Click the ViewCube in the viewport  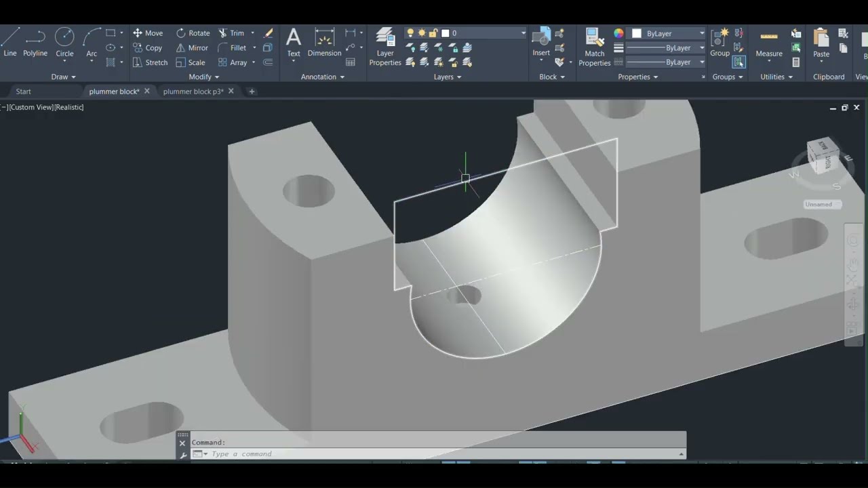(x=824, y=156)
